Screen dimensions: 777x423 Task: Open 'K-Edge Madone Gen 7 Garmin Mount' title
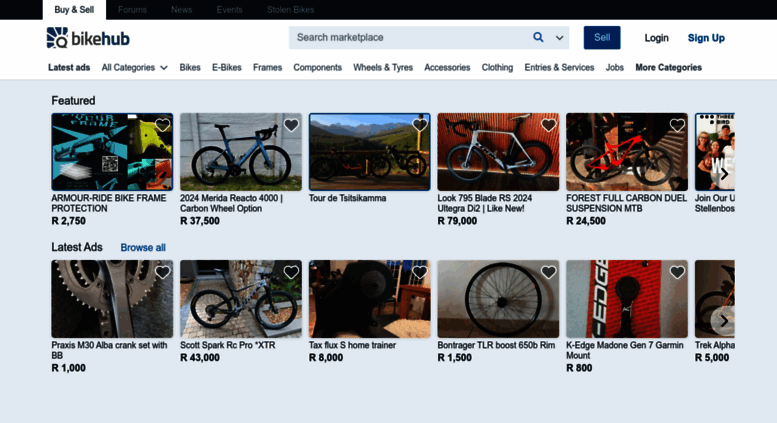point(625,350)
